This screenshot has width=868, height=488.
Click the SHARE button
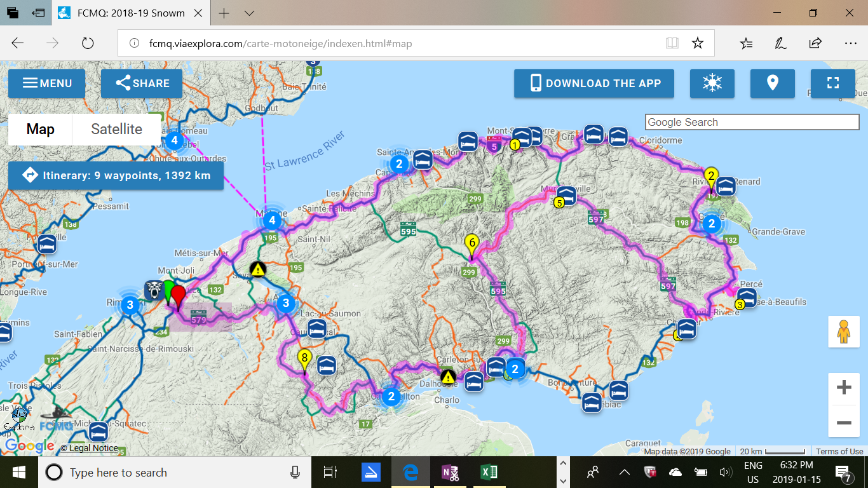coord(142,83)
